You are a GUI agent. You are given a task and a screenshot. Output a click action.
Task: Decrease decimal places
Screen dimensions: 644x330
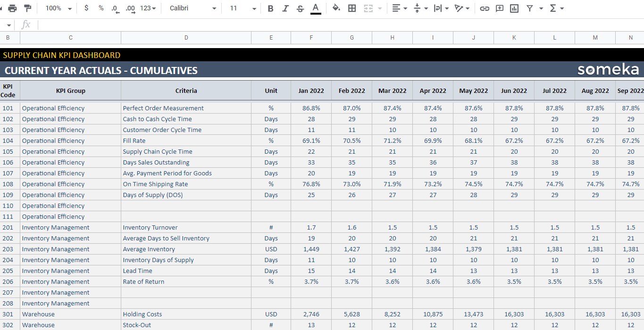pos(113,8)
